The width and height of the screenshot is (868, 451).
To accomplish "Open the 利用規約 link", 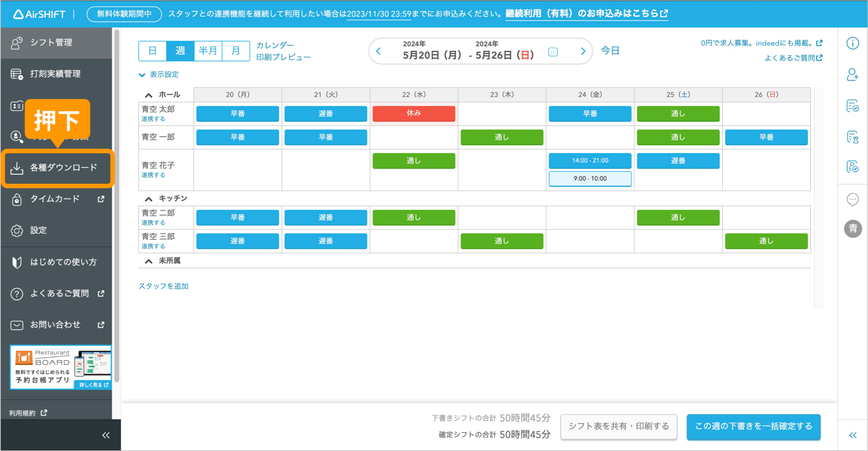I will (x=28, y=413).
